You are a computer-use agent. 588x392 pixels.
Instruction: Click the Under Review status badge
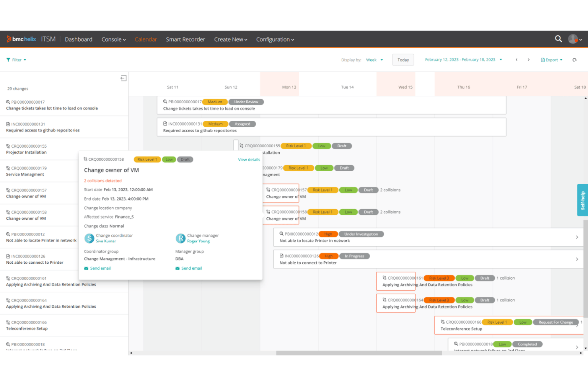[x=246, y=102]
